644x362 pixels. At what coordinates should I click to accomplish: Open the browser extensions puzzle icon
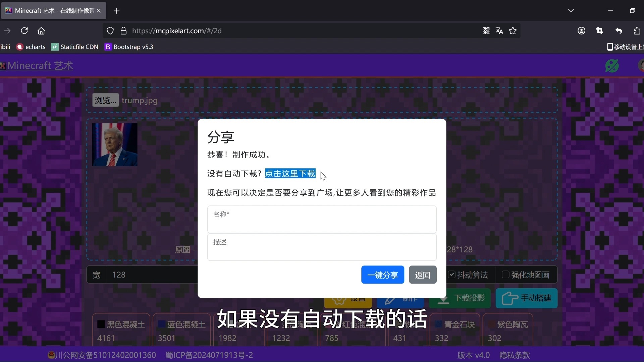[x=637, y=31]
